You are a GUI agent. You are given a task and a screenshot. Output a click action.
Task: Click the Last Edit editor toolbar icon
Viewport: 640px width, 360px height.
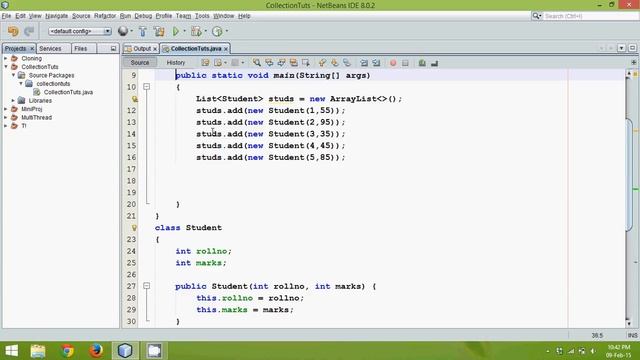205,62
